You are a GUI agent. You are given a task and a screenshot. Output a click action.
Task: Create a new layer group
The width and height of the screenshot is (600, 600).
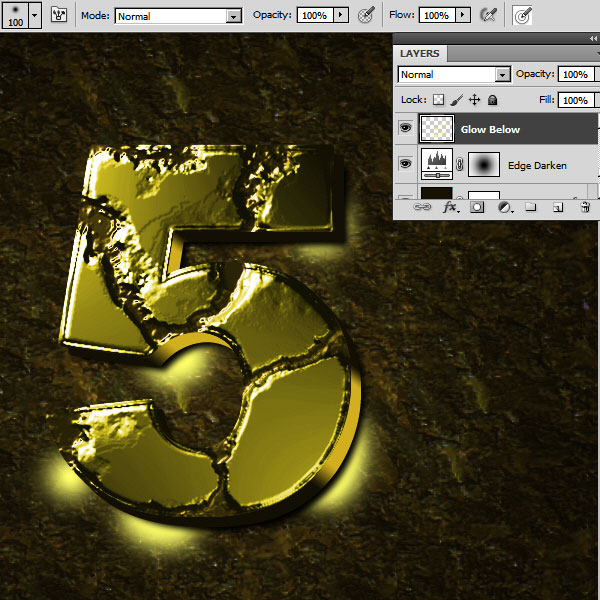(x=531, y=208)
